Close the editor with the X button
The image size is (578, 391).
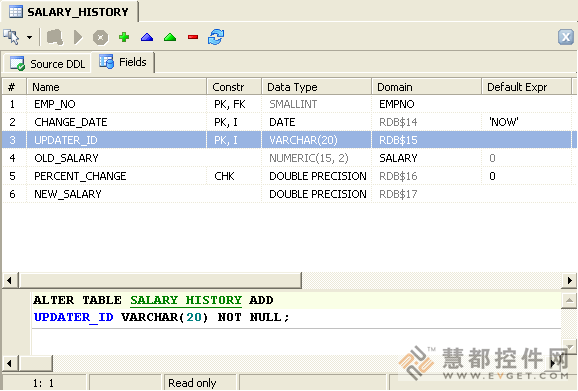click(x=566, y=37)
